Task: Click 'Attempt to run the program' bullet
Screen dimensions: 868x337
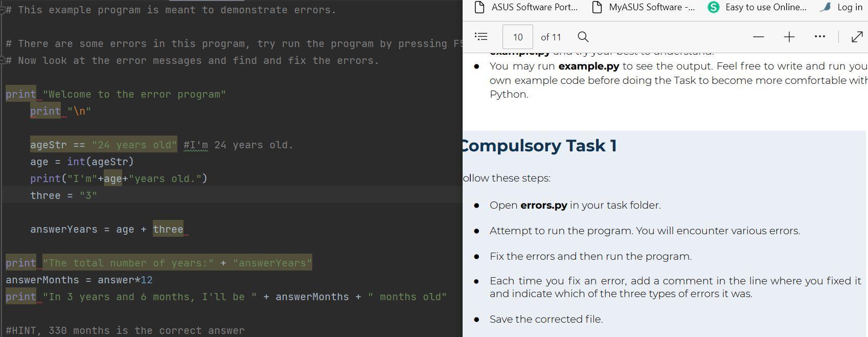Action: click(x=645, y=231)
